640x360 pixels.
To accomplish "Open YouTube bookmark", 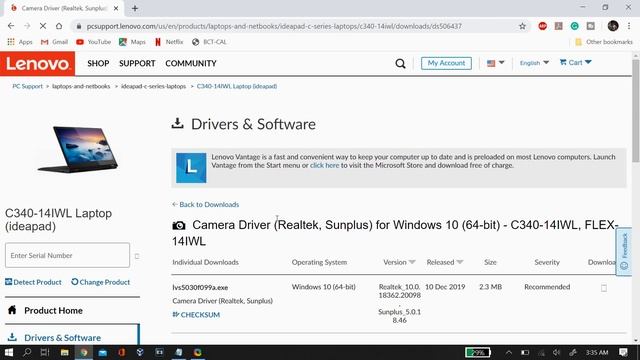I will (93, 42).
